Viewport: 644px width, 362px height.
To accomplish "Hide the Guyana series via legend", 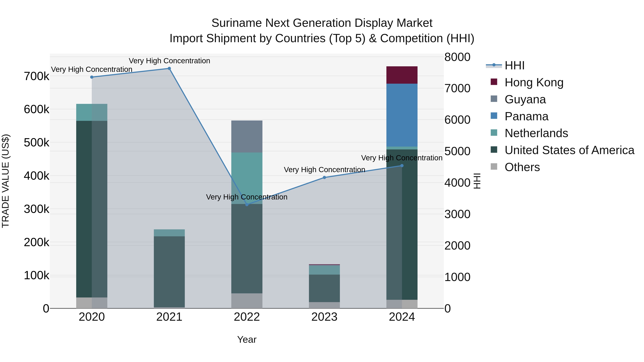I will (x=518, y=99).
